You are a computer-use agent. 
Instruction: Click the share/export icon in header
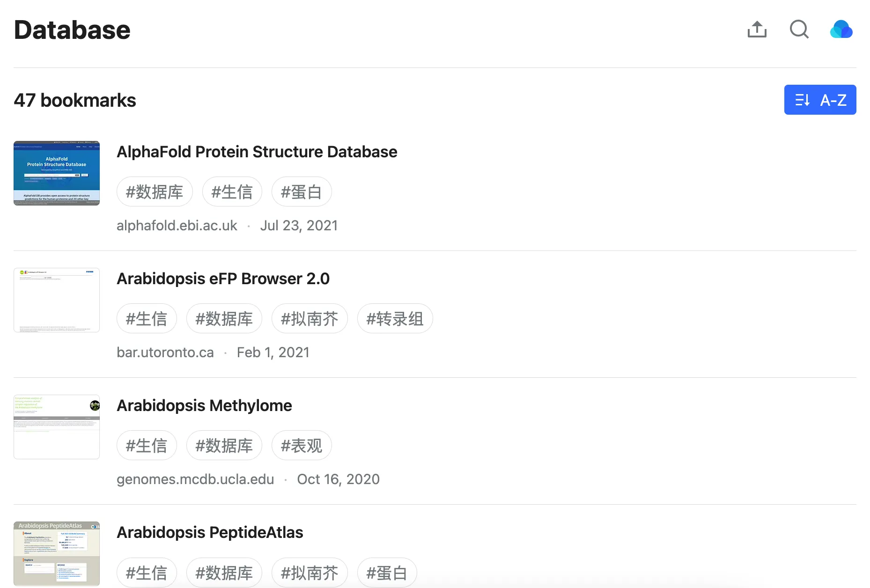click(x=757, y=29)
